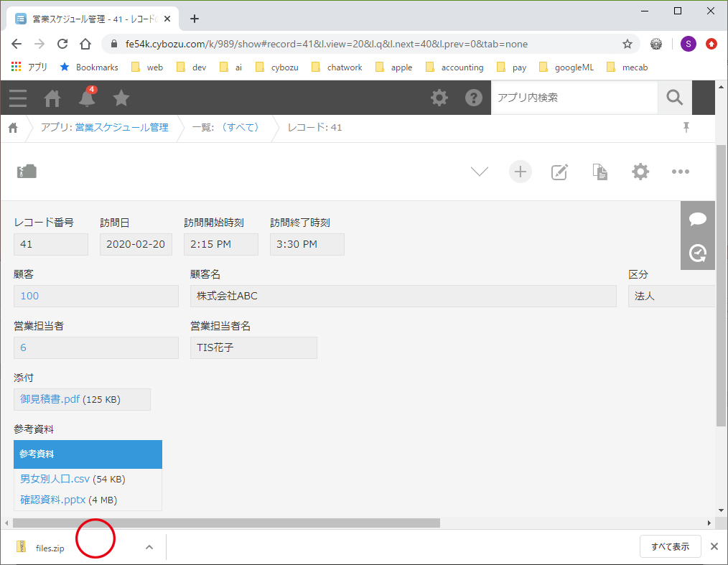Open the comments speech bubble panel

click(x=698, y=219)
